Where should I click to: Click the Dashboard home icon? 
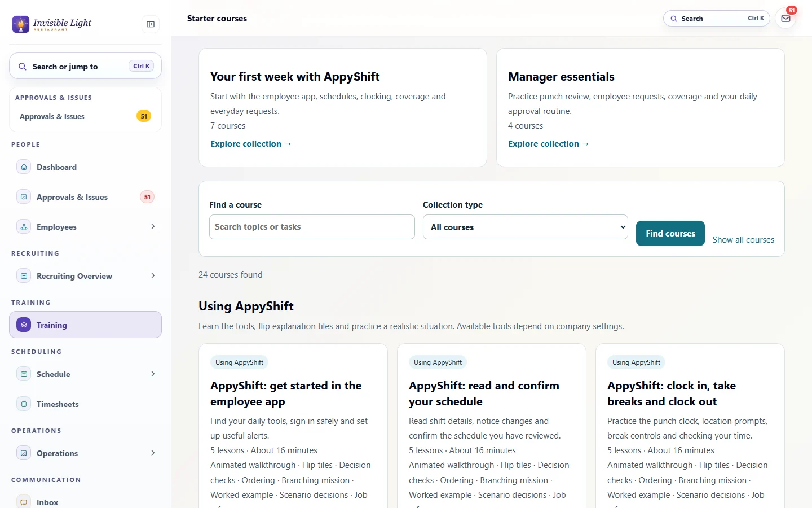click(x=24, y=167)
